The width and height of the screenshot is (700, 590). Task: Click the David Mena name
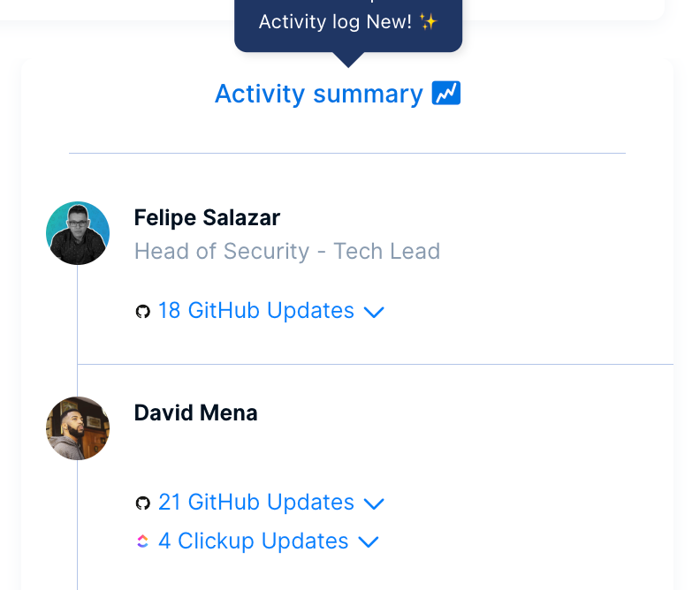click(x=195, y=412)
